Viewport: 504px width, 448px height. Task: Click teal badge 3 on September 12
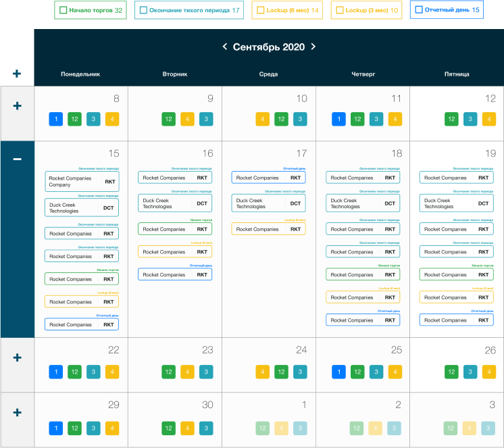[470, 120]
